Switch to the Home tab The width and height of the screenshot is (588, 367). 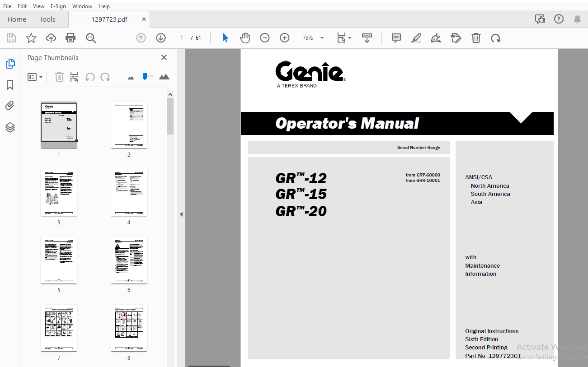click(x=17, y=19)
